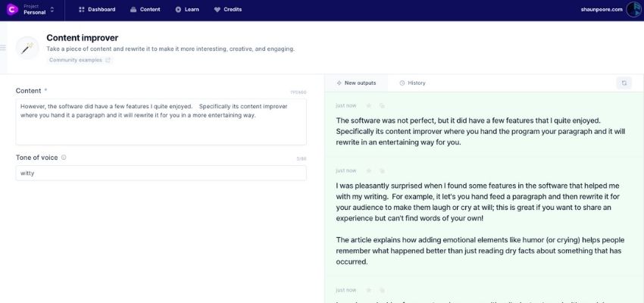Copy the 'pleasantly surprised' second output
Viewport: 644px width, 303px height.
(x=382, y=170)
